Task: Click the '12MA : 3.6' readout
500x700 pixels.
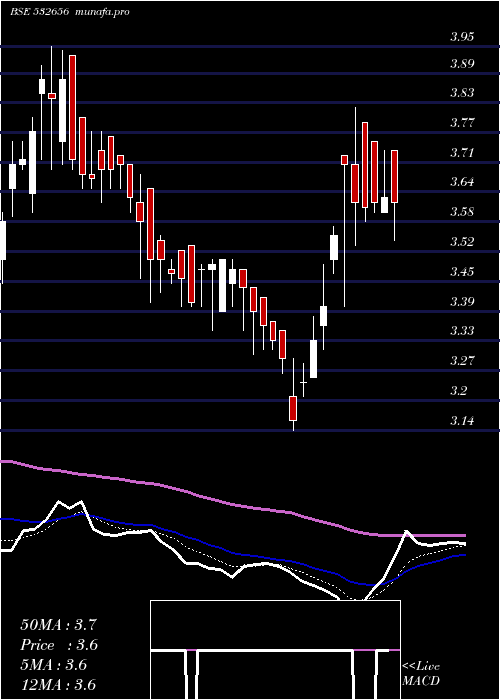Action: coord(58,685)
